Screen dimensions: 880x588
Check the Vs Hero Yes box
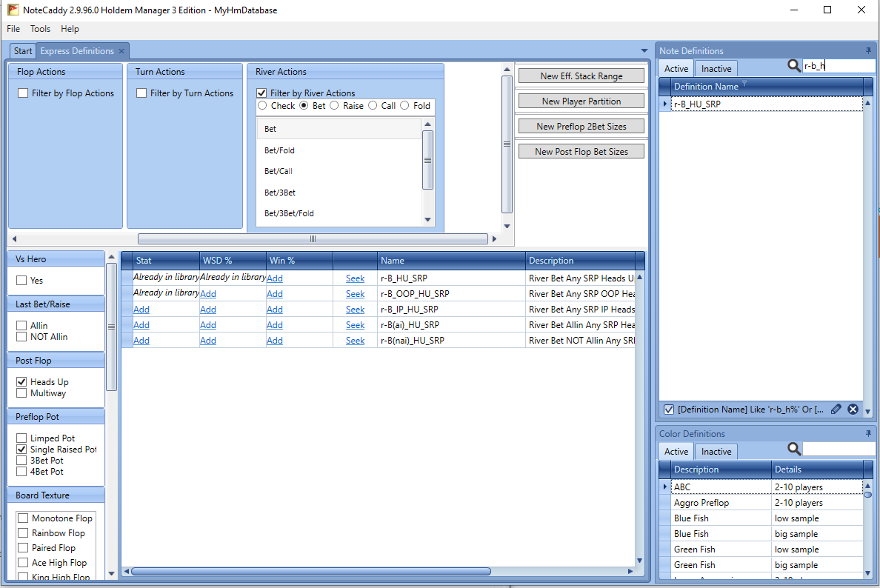[x=22, y=281]
